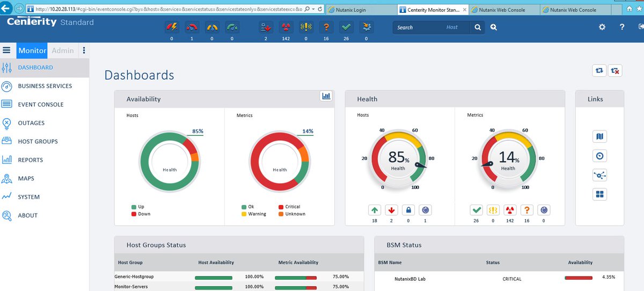Image resolution: width=644 pixels, height=291 pixels.
Task: Click the Metric Availability column header
Action: [298, 263]
